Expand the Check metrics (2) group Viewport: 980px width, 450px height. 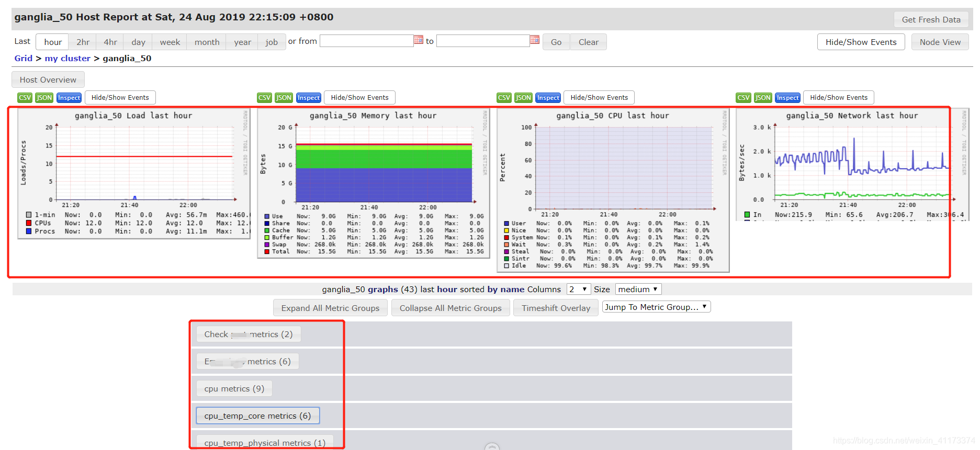pyautogui.click(x=249, y=334)
